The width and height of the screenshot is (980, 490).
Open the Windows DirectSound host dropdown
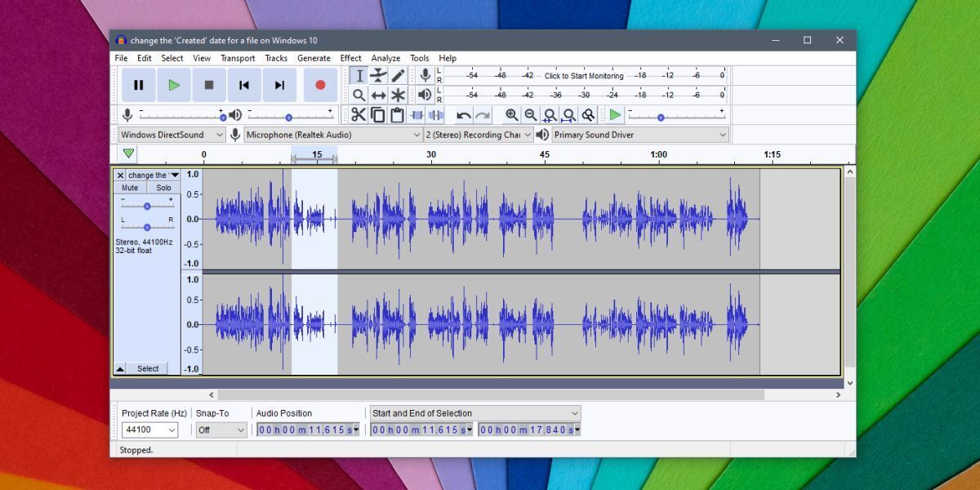(171, 135)
